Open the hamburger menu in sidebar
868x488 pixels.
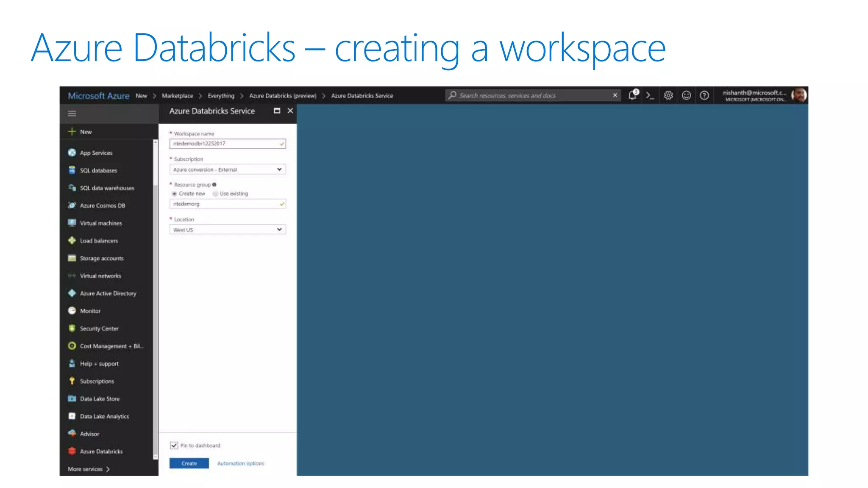(x=72, y=114)
